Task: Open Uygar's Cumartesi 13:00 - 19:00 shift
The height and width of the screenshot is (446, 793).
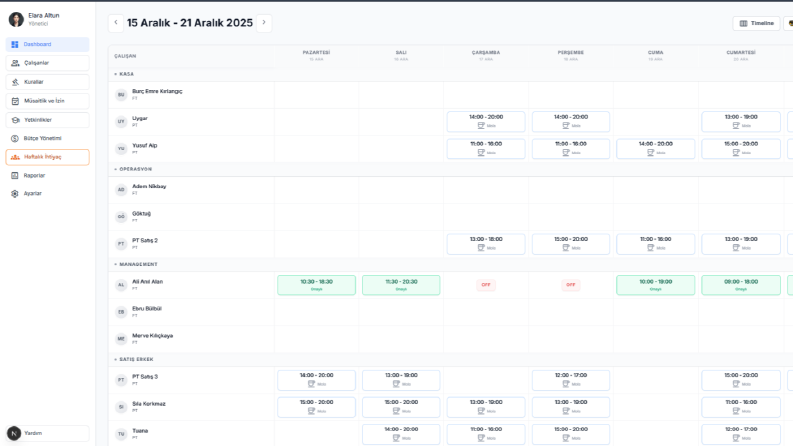Action: pyautogui.click(x=741, y=121)
